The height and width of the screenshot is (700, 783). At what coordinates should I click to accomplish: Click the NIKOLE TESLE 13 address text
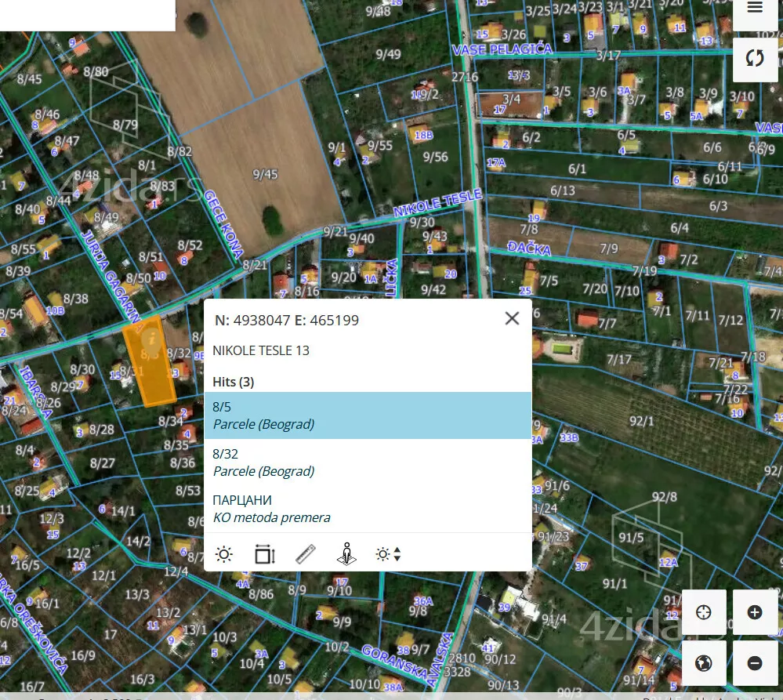261,350
